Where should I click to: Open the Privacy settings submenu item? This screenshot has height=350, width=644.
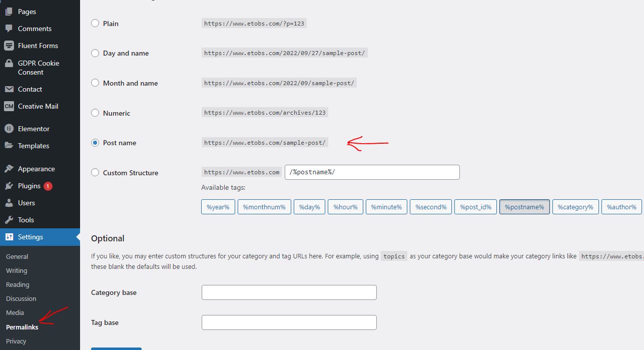pyautogui.click(x=16, y=341)
